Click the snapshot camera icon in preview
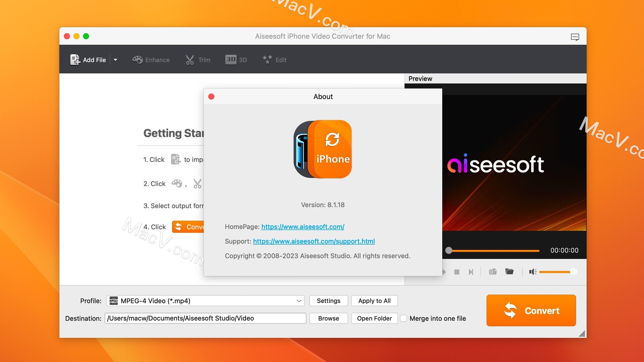The height and width of the screenshot is (362, 644). [493, 272]
